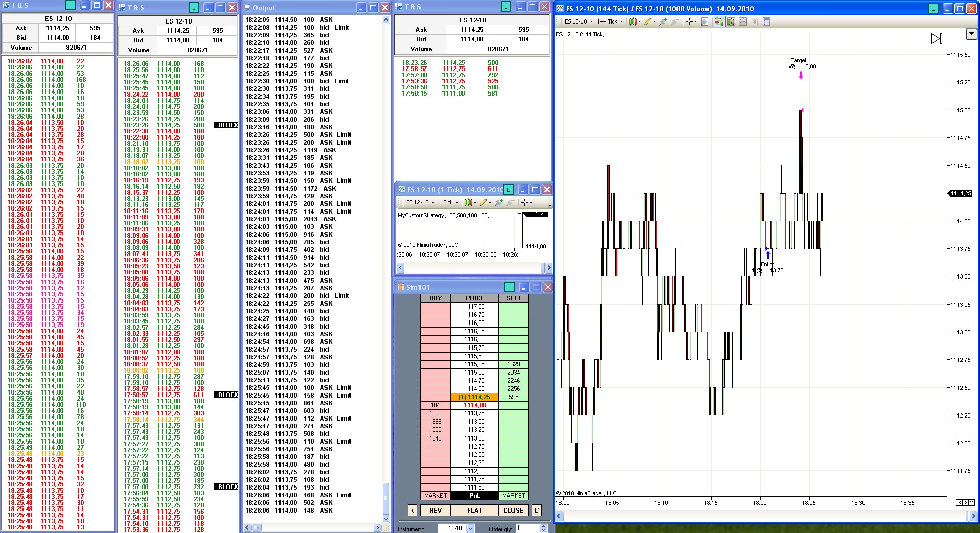Viewport: 980px width, 533px height.
Task: Open chart style candlestick menu in 144 Tick chart
Action: click(634, 21)
